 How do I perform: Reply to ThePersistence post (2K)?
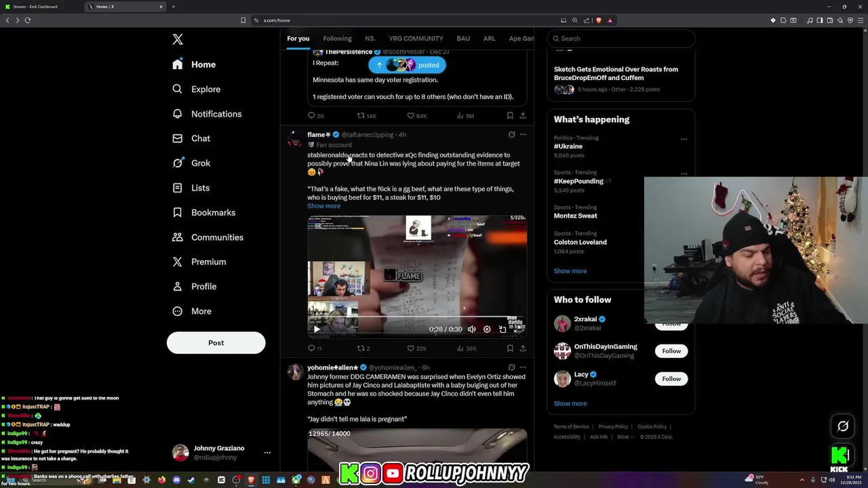316,116
